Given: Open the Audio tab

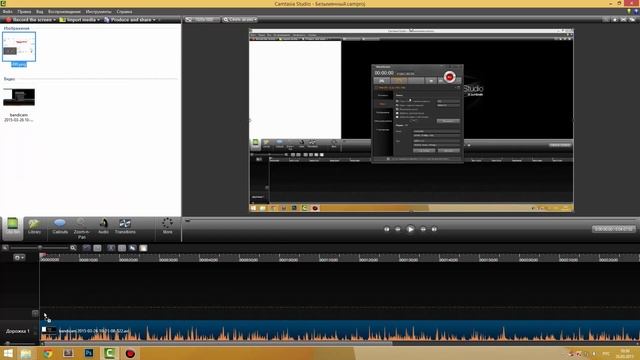Looking at the screenshot, I should [x=103, y=227].
